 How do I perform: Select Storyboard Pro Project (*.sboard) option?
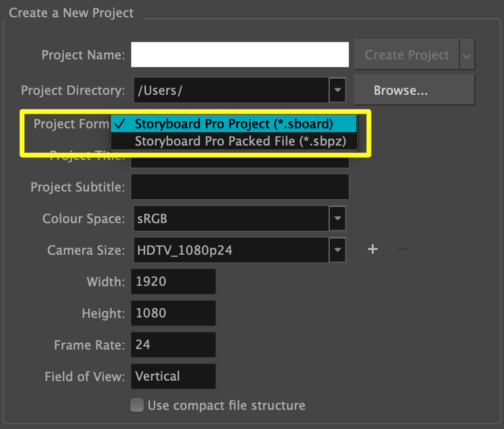234,124
